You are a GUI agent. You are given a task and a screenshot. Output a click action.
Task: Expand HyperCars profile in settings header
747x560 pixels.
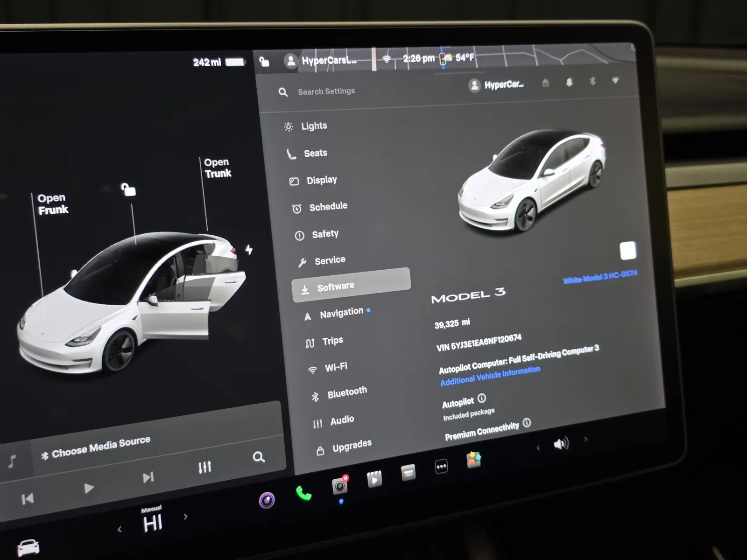[496, 85]
